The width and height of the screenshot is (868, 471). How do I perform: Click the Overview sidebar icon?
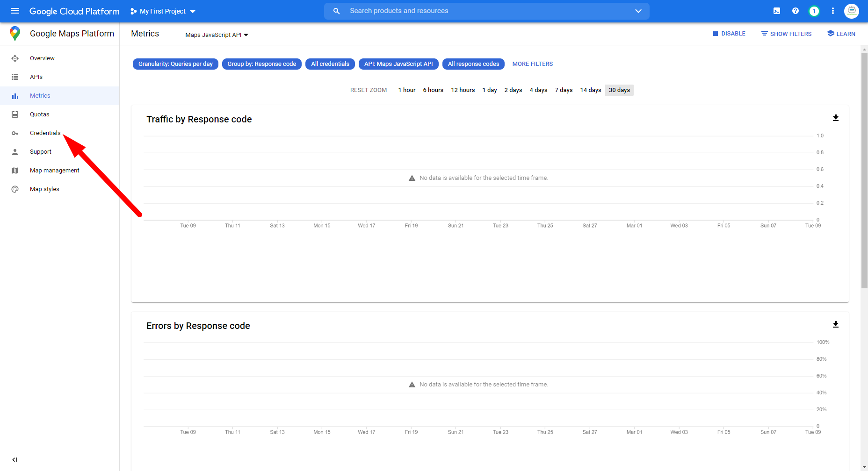[15, 58]
